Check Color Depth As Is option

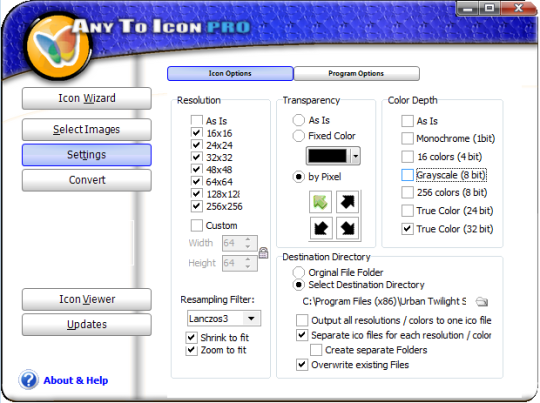click(407, 121)
